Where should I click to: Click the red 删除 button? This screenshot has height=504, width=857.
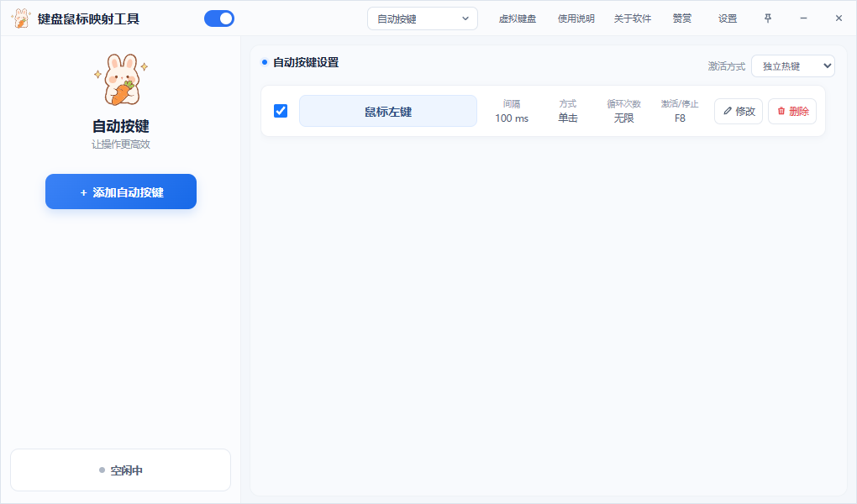click(792, 111)
